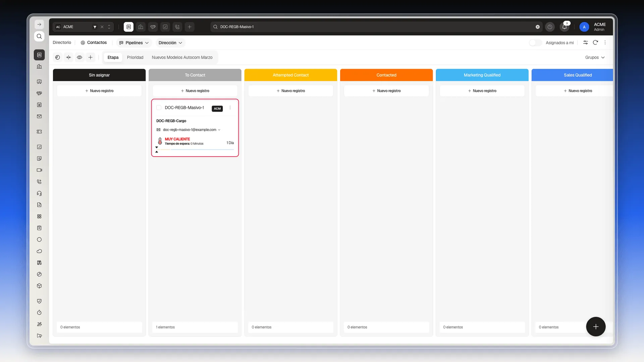Click the Attempted Contact yellow column header
This screenshot has width=644, height=362.
[x=290, y=75]
